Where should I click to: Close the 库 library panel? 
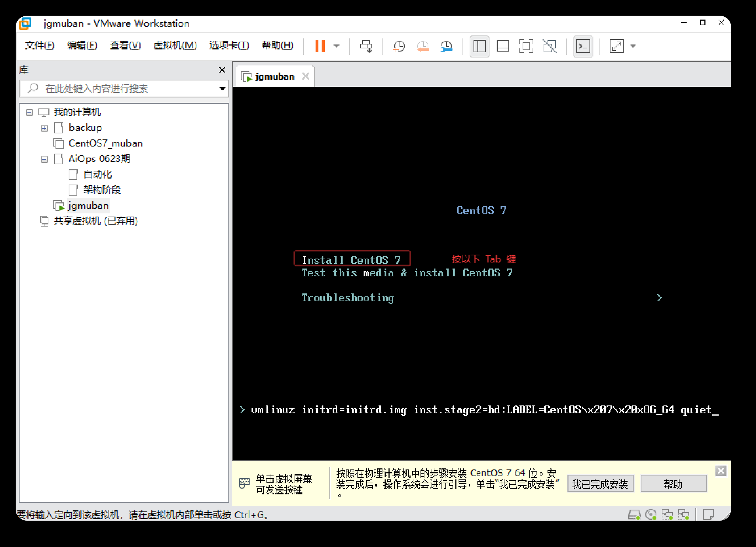tap(222, 70)
